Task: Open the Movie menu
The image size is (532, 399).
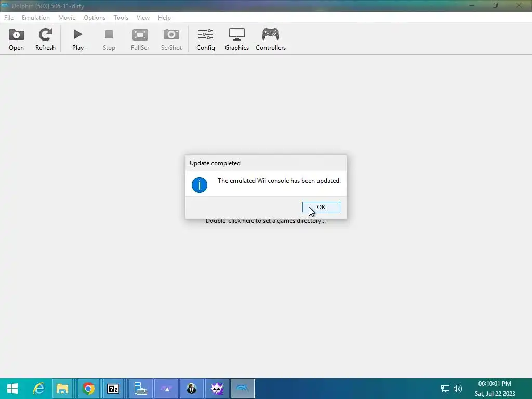Action: tap(67, 17)
